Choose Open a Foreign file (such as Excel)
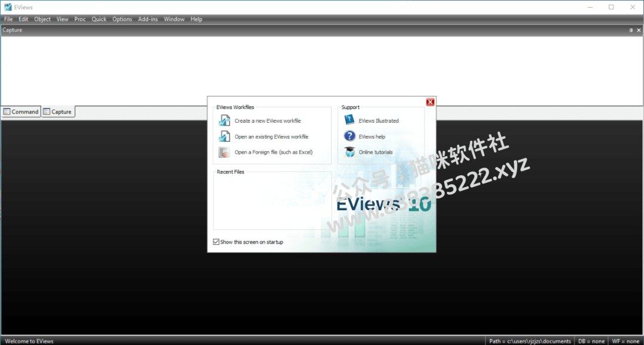This screenshot has height=345, width=644. tap(274, 152)
